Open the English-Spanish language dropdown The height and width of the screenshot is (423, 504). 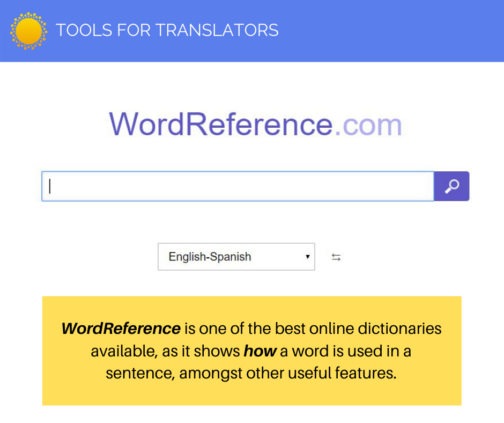236,257
